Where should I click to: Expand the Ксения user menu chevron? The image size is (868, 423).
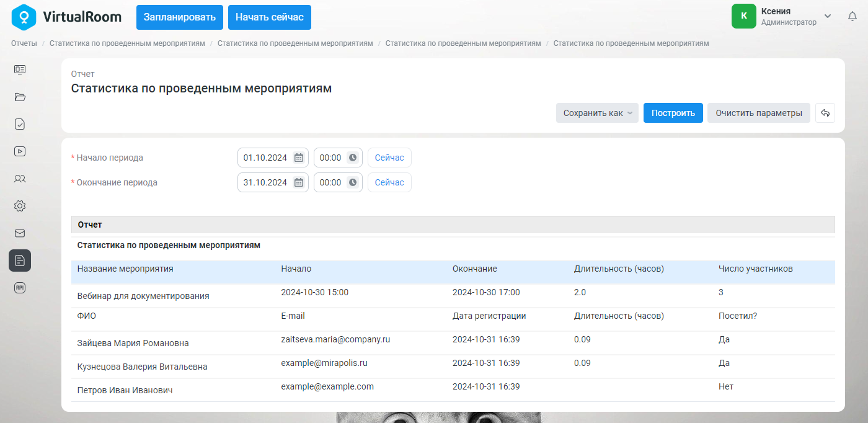[828, 16]
